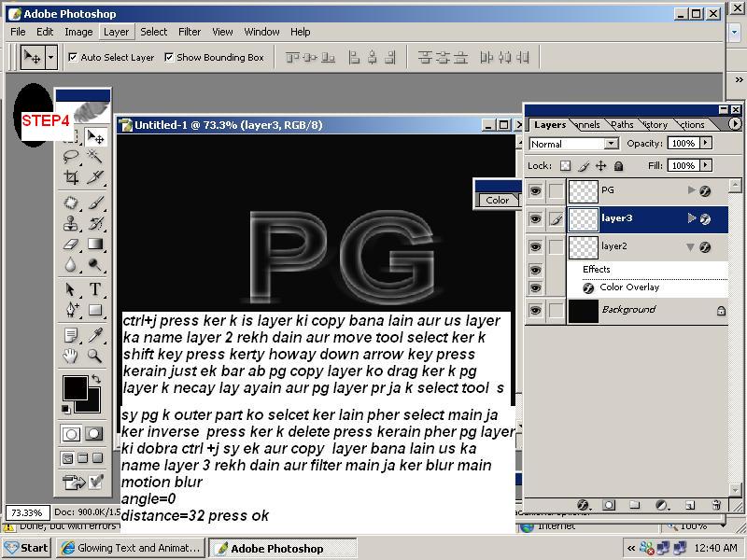Select the History Brush tool
The height and width of the screenshot is (560, 747).
pyautogui.click(x=95, y=223)
